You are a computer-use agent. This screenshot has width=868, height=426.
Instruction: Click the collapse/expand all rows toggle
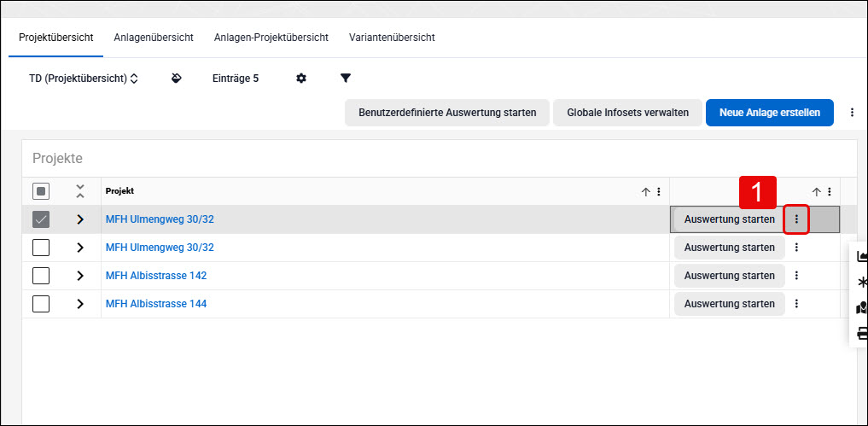pos(80,191)
